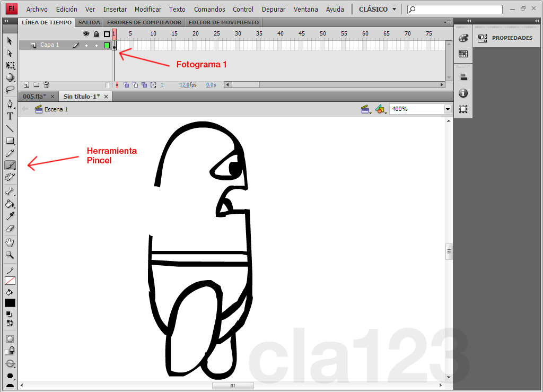Toggle Capa 1 visibility dot
Image resolution: width=543 pixels, height=392 pixels.
click(86, 46)
